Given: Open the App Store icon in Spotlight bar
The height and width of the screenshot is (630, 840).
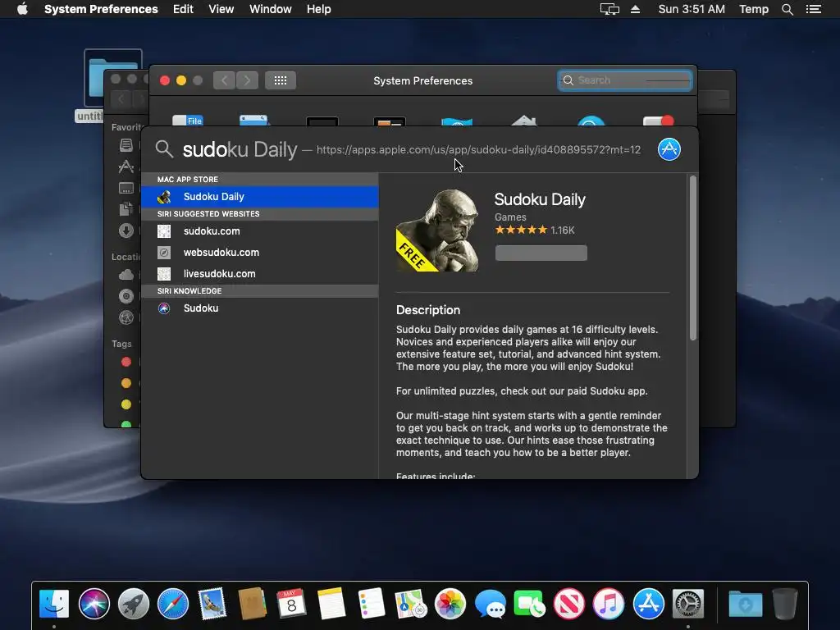Looking at the screenshot, I should pyautogui.click(x=669, y=149).
